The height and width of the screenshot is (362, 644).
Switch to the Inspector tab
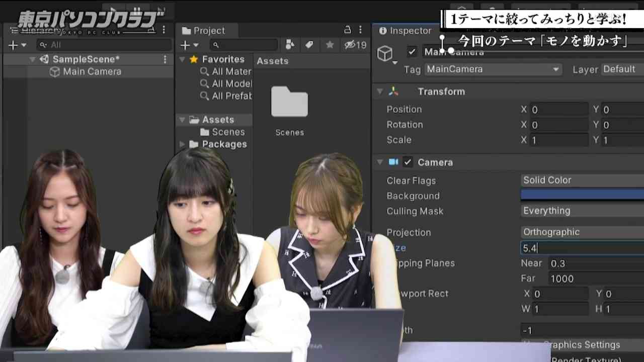tap(405, 31)
